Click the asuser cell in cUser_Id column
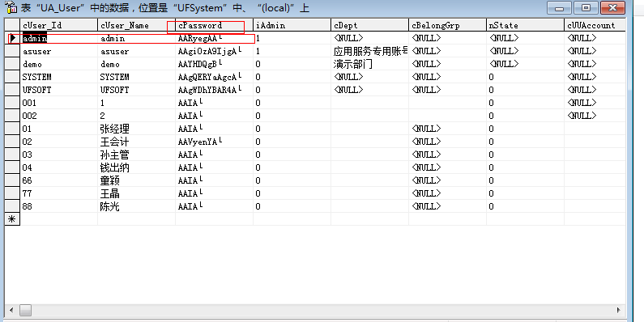 tap(59, 51)
